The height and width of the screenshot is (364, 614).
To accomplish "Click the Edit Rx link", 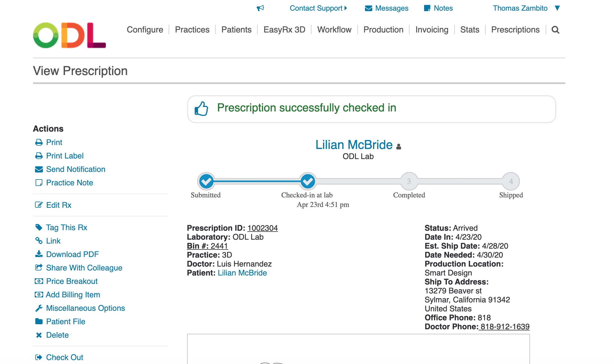I will click(x=59, y=205).
